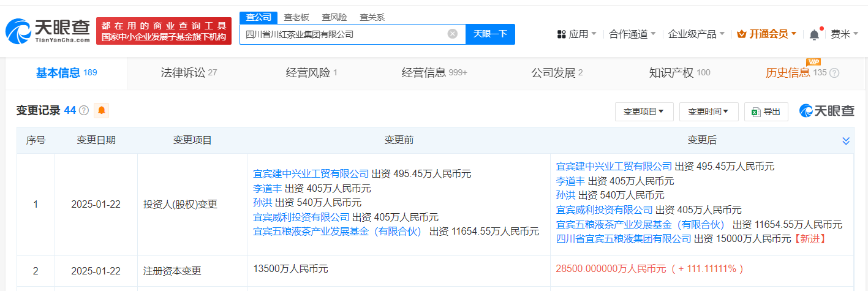
Task: Click the help icon next to 历史信息 135
Action: [834, 73]
